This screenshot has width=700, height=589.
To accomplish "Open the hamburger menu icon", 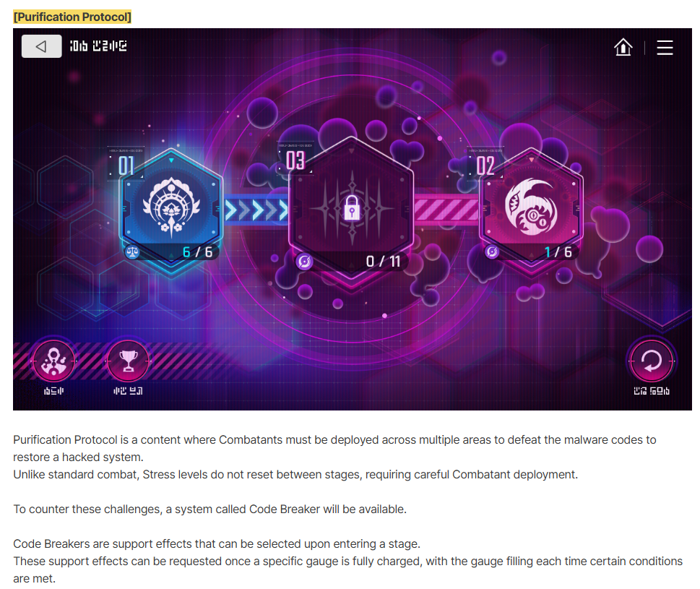I will coord(665,47).
